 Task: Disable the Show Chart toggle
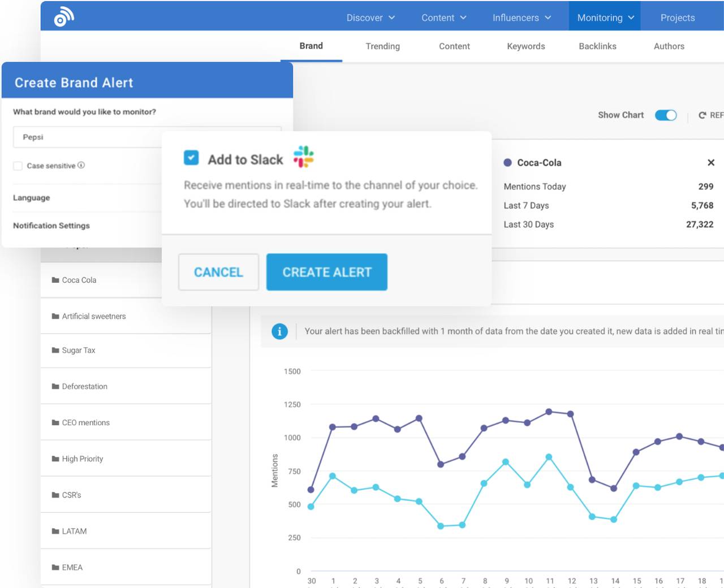tap(666, 115)
